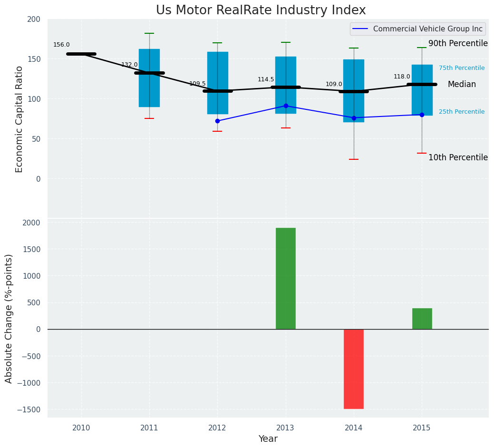Viewport: 494px width, 448px height.
Task: Click the 156.0 median value label
Action: point(61,45)
